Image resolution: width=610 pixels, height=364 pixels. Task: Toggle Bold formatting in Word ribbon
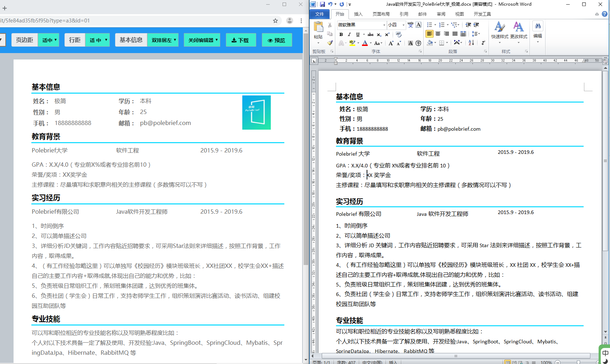(341, 35)
